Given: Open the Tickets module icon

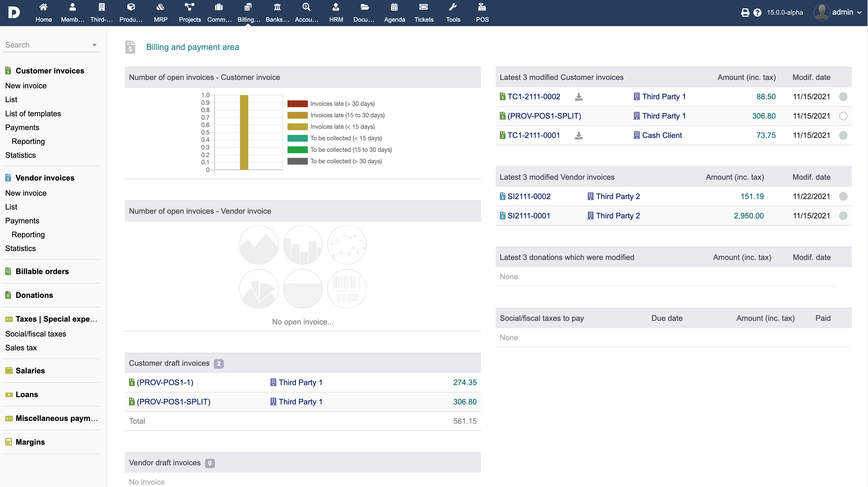Looking at the screenshot, I should (424, 13).
